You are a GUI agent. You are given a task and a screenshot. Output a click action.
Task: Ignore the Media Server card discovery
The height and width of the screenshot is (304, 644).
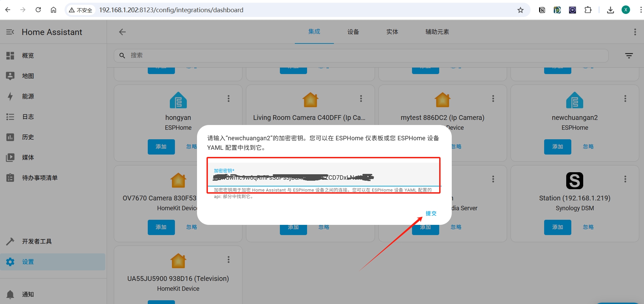[456, 227]
